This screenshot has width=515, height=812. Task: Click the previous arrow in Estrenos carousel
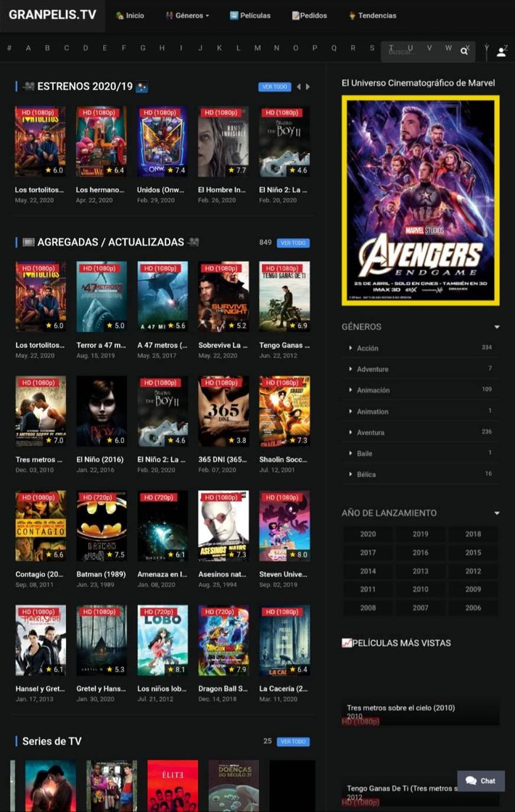coord(298,87)
